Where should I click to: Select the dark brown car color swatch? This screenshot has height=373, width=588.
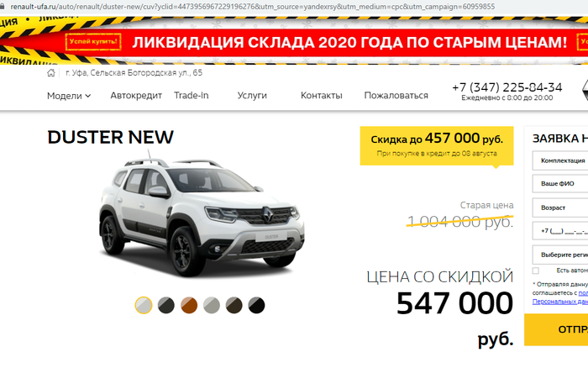click(x=234, y=305)
